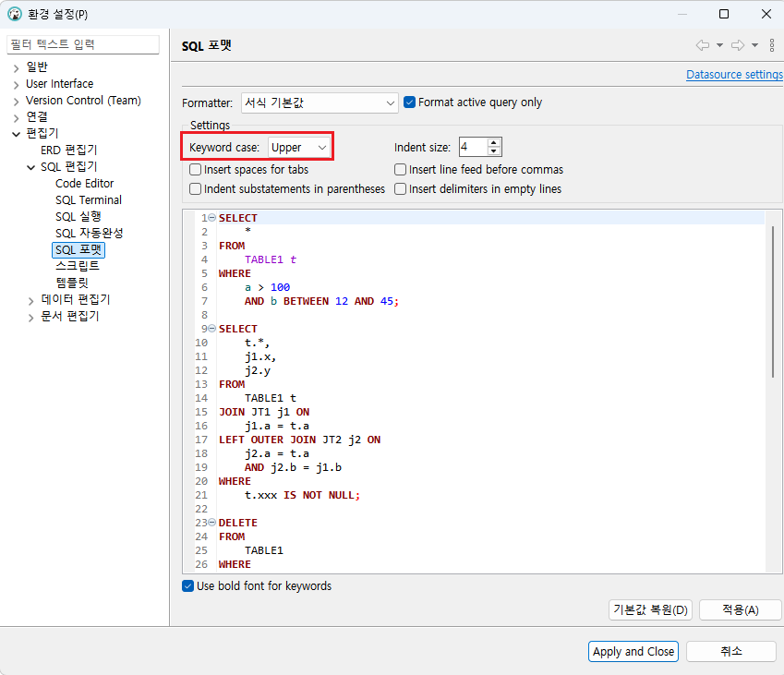Expand the 문서 편집기 tree node
This screenshot has width=784, height=675.
point(31,318)
